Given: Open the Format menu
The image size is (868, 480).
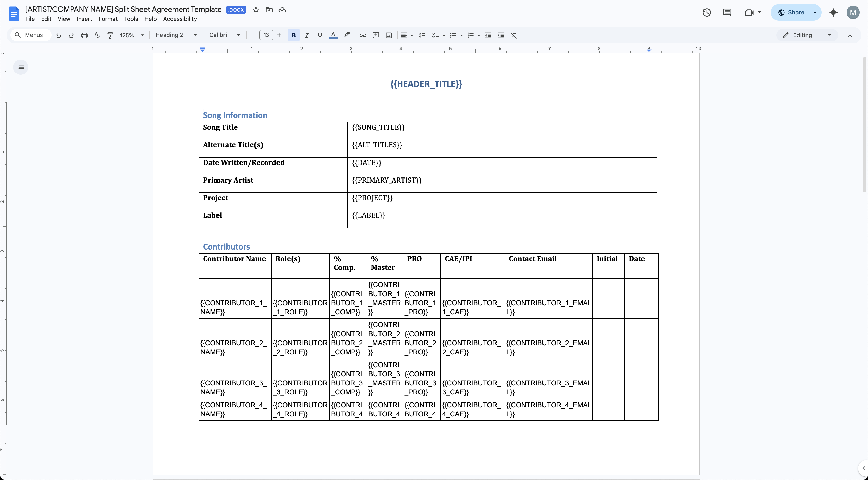Looking at the screenshot, I should 108,19.
